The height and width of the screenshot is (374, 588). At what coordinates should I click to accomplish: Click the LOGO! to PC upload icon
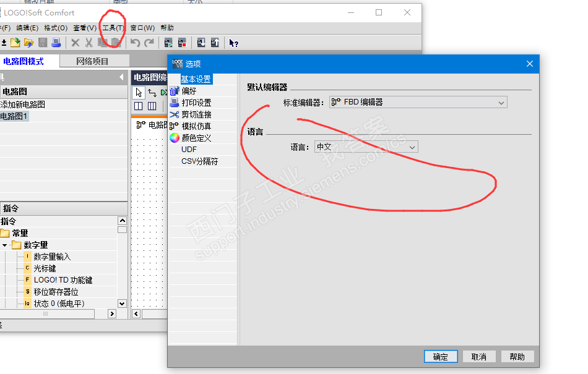(215, 43)
